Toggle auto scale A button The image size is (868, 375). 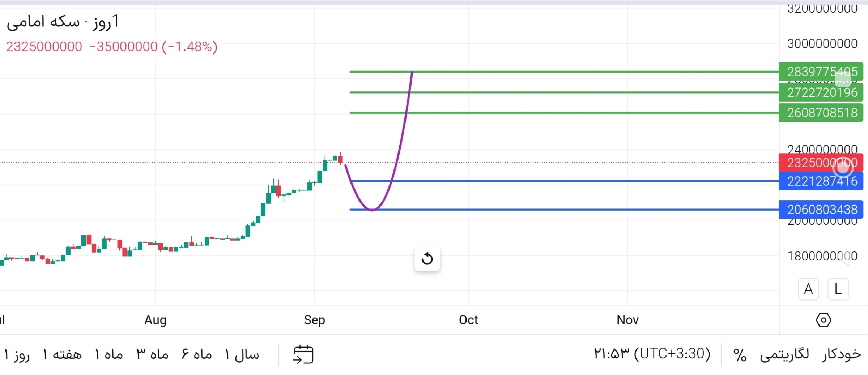point(808,289)
